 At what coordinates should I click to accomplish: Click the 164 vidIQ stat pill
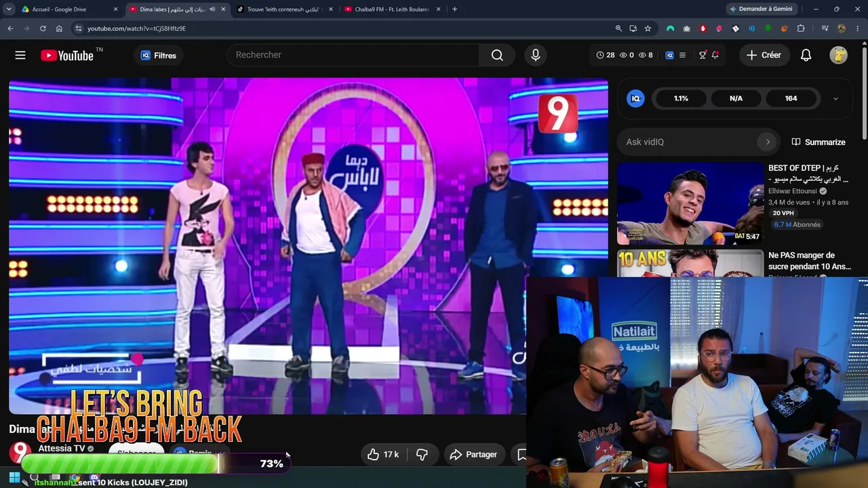(791, 98)
